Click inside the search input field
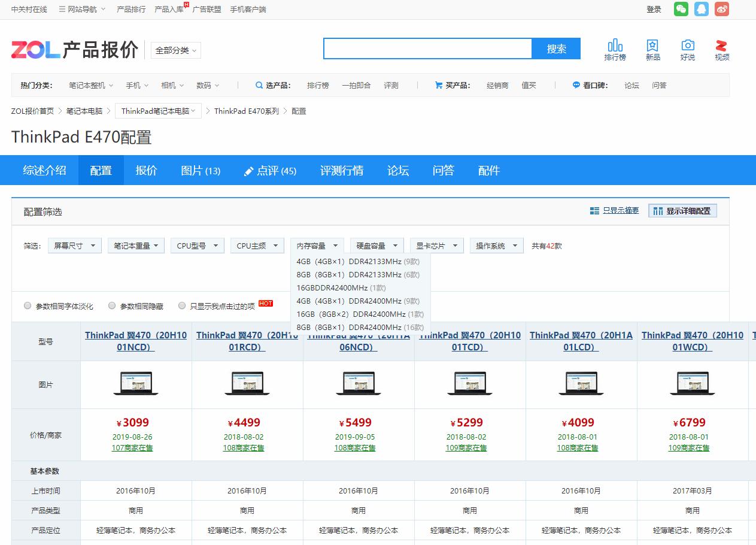 [427, 48]
